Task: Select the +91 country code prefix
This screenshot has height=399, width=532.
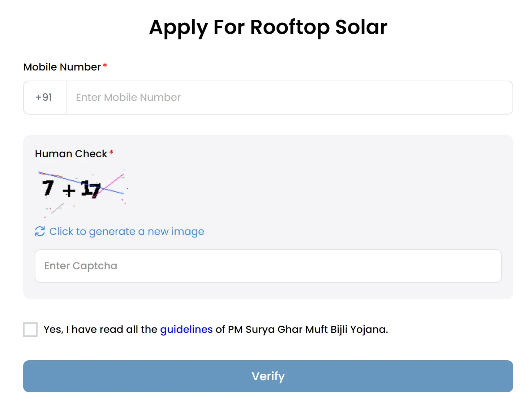Action: [x=44, y=98]
